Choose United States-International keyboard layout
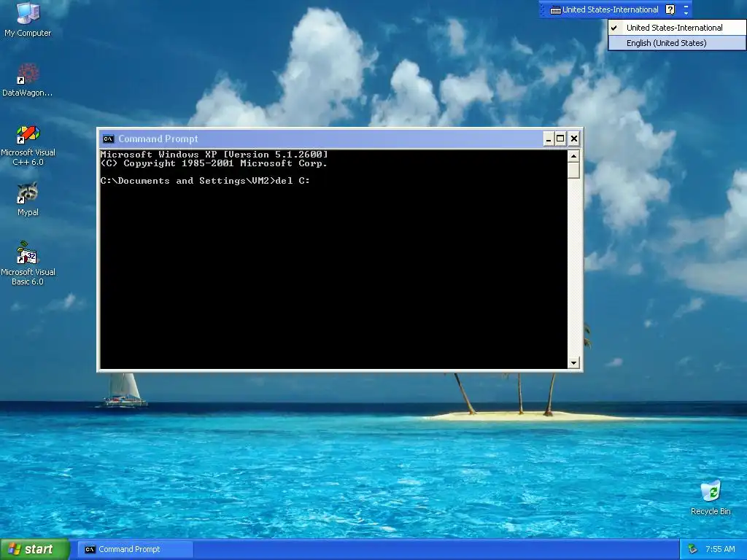 677,28
